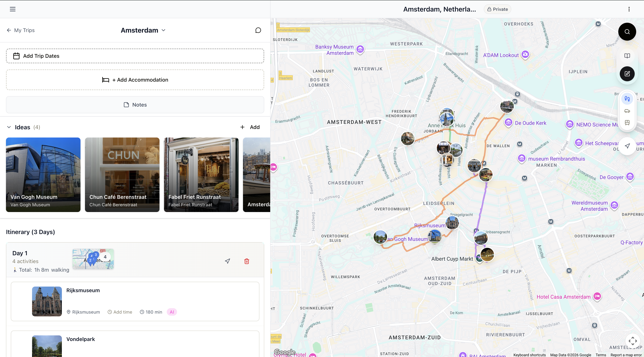Click the Day 1 mini-map thumbnail
This screenshot has width=644, height=357.
pos(93,259)
